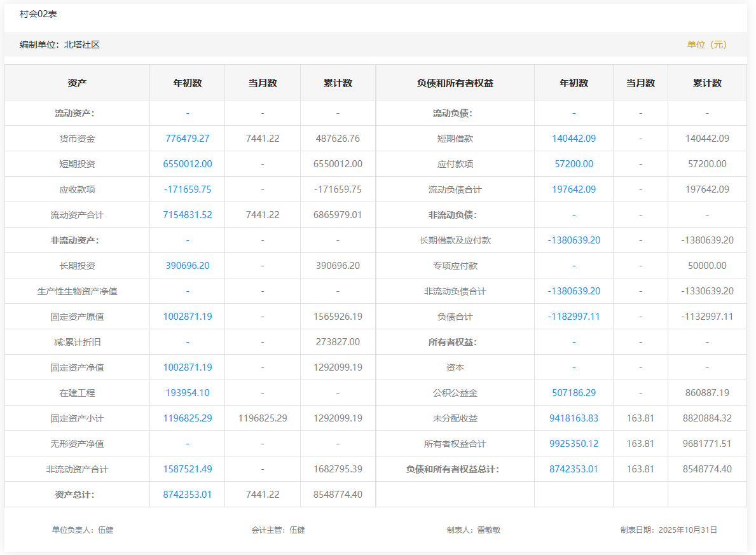Click the 非流动资产合计 年初数 value 1587521.49
The width and height of the screenshot is (756, 555).
point(187,469)
